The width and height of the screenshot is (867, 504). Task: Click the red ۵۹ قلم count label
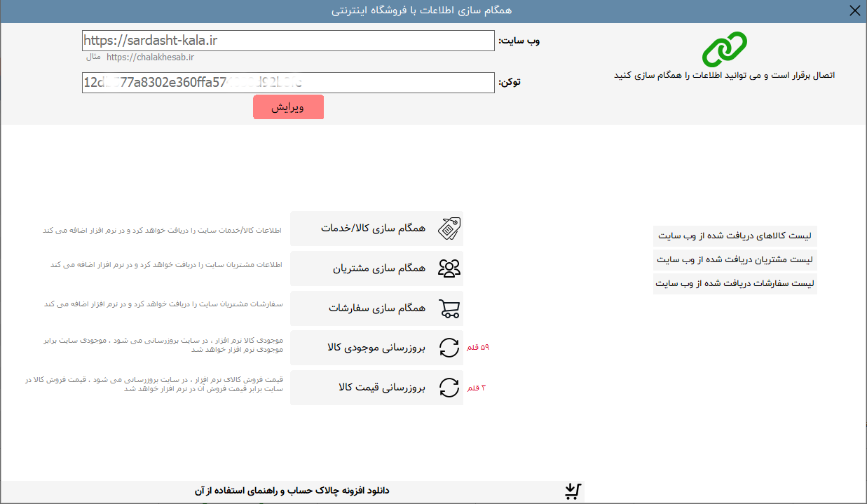click(478, 348)
